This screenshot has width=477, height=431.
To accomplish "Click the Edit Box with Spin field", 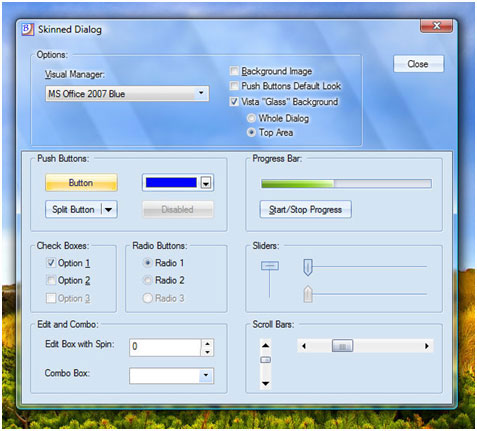I will [x=165, y=347].
